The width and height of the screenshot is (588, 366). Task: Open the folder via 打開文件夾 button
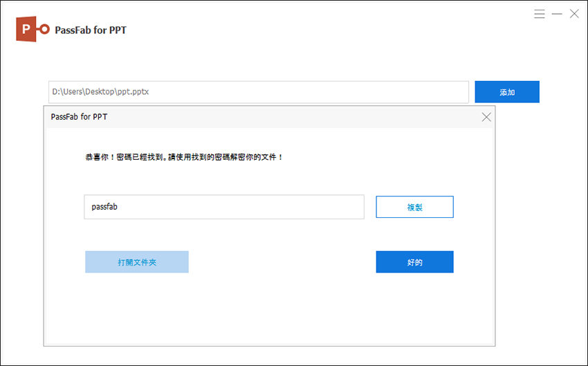pyautogui.click(x=137, y=262)
